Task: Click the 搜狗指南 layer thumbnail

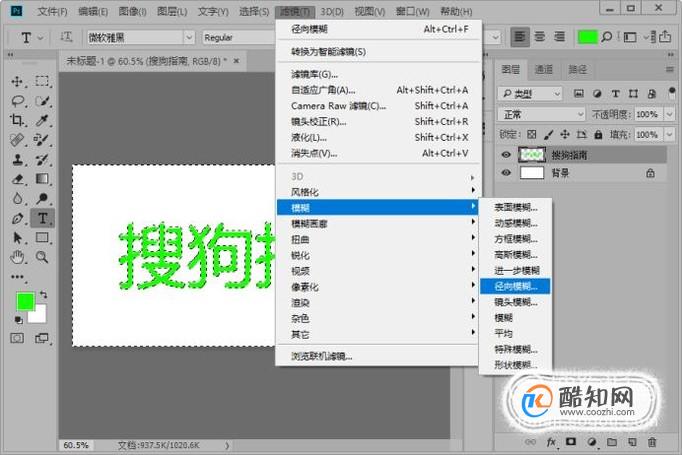Action: pos(532,155)
